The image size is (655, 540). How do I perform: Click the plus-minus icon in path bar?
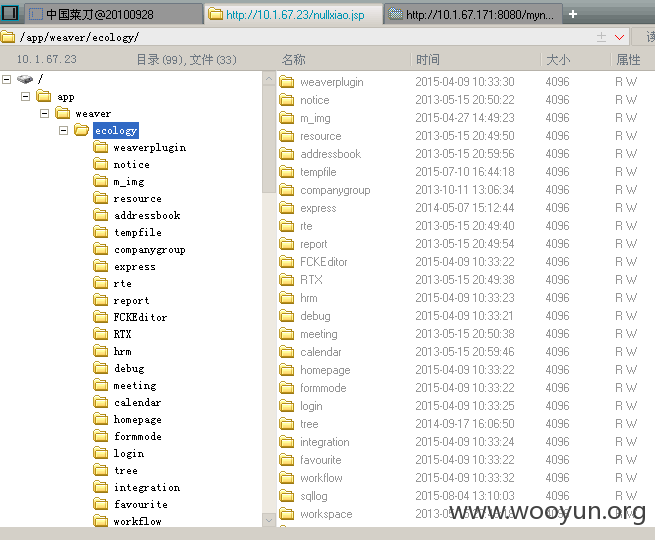[602, 37]
